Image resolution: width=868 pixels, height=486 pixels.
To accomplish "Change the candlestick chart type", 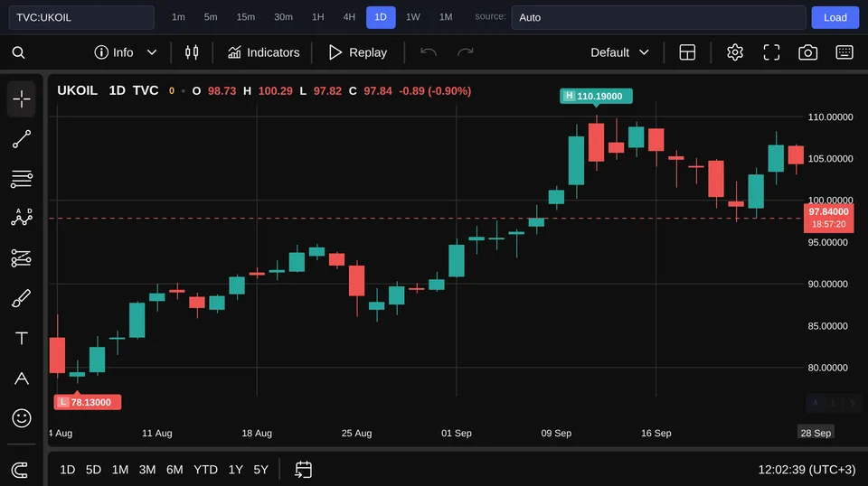I will (192, 52).
